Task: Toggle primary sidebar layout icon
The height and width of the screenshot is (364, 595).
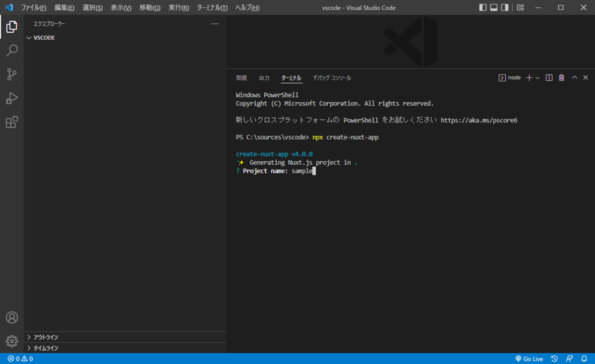Action: click(x=483, y=7)
